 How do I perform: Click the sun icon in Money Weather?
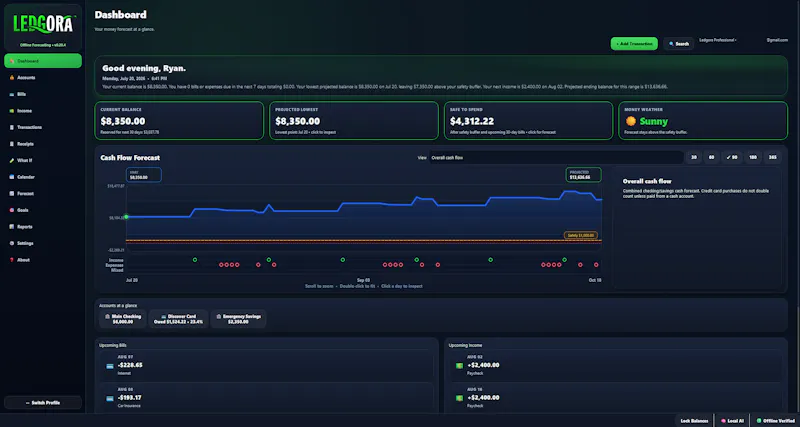coord(631,121)
